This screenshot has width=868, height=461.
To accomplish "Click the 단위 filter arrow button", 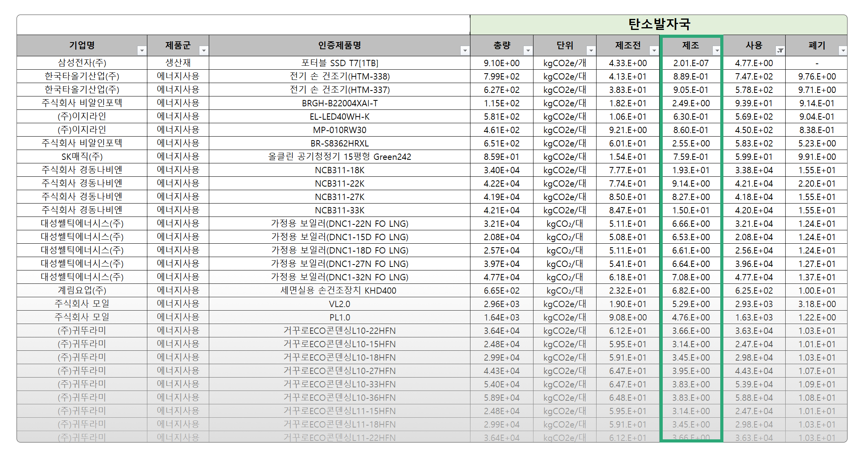I will pos(591,50).
